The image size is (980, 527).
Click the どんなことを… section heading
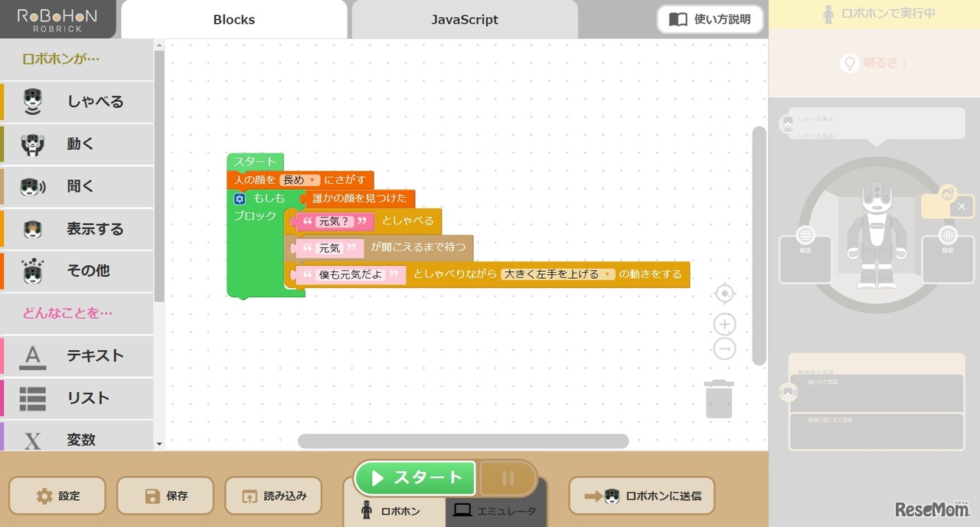[x=68, y=313]
